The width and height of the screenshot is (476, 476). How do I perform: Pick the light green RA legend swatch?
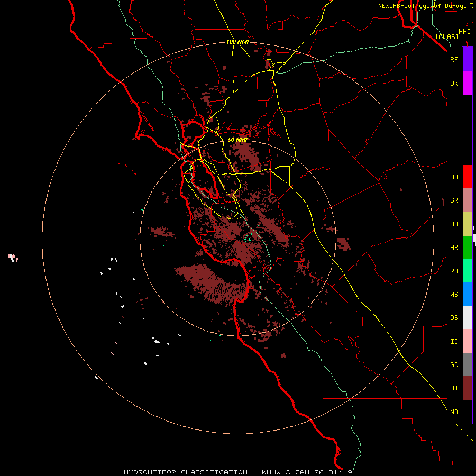coord(467,271)
